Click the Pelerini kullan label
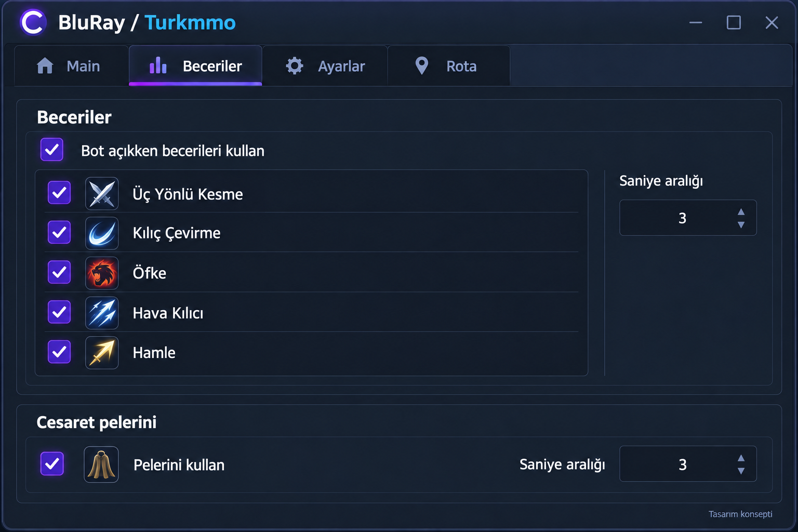Image resolution: width=798 pixels, height=532 pixels. pos(179,465)
